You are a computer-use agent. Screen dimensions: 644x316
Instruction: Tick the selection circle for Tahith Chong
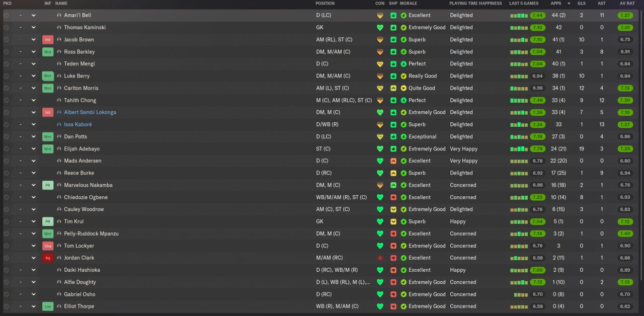click(6, 100)
